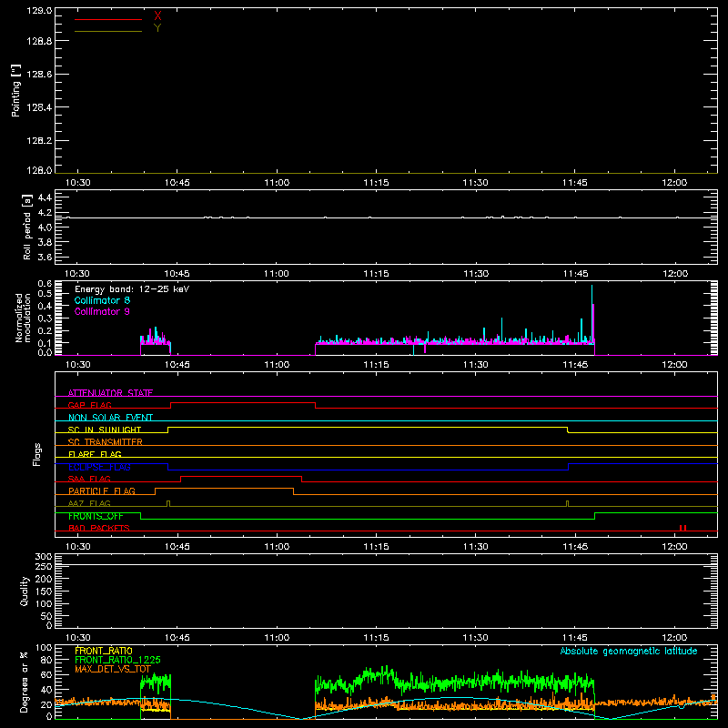Select the Normalized modulation axis title
Image resolution: width=728 pixels, height=728 pixels.
click(23, 318)
